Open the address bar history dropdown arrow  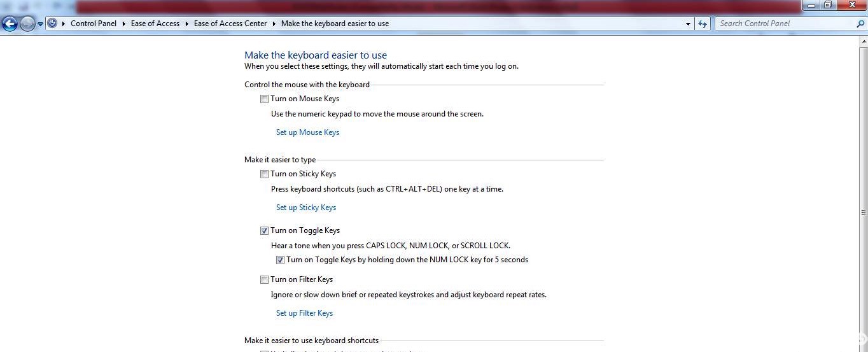[689, 24]
